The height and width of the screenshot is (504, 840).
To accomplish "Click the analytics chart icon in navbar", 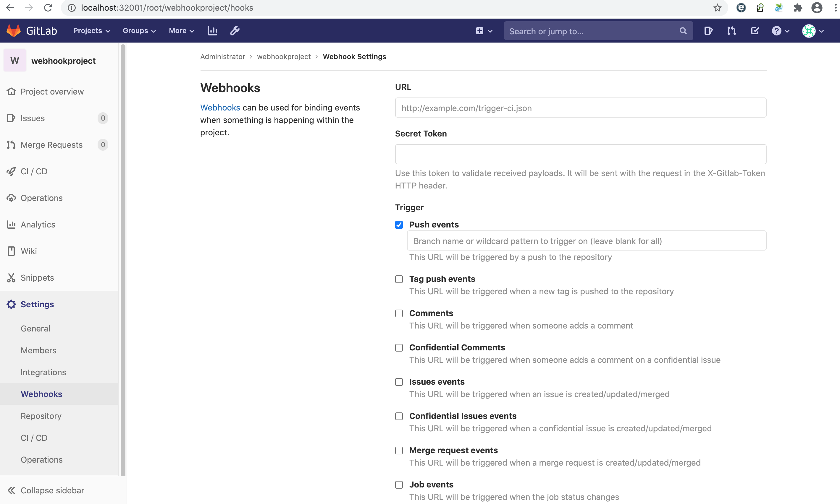I will tap(212, 30).
